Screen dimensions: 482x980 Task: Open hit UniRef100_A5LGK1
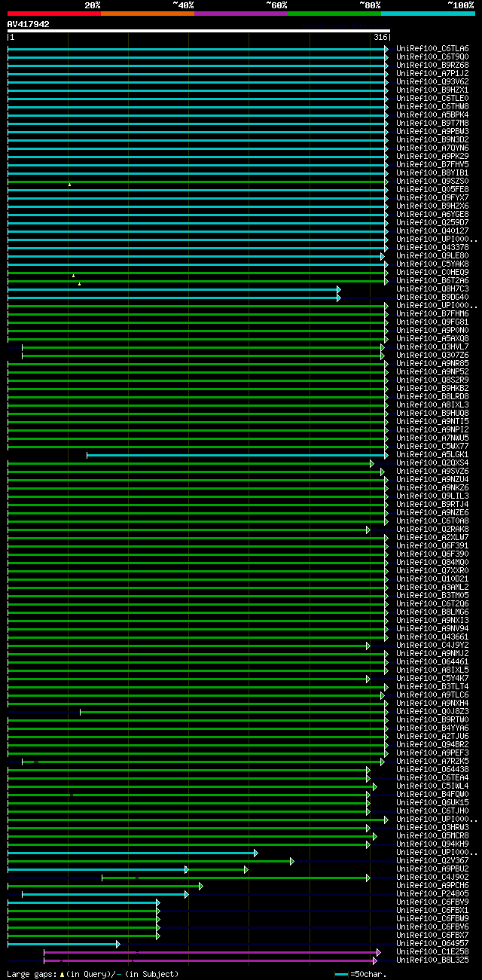pyautogui.click(x=432, y=454)
